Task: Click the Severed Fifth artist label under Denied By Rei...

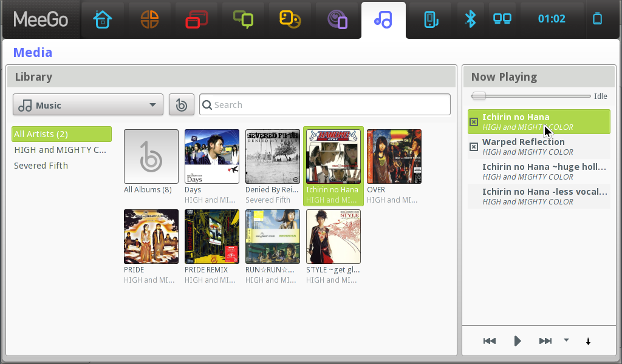Action: 268,200
